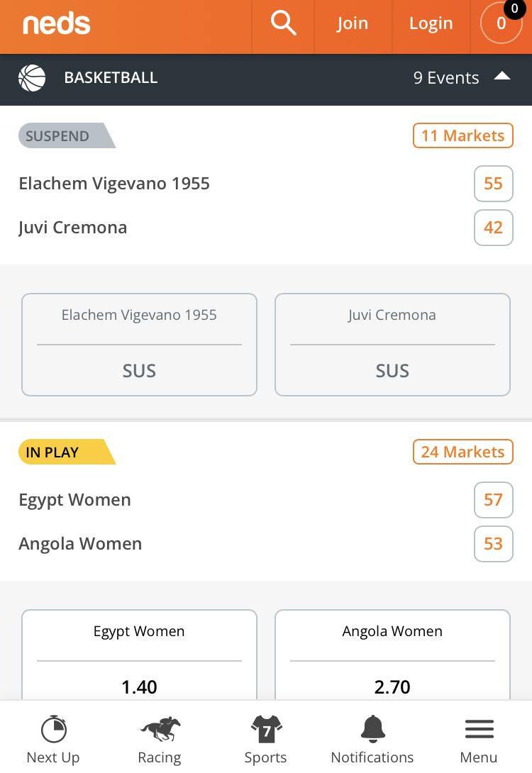Expand 11 Markets for Vigevano match
Viewport: 532px width, 773px height.
[x=462, y=135]
